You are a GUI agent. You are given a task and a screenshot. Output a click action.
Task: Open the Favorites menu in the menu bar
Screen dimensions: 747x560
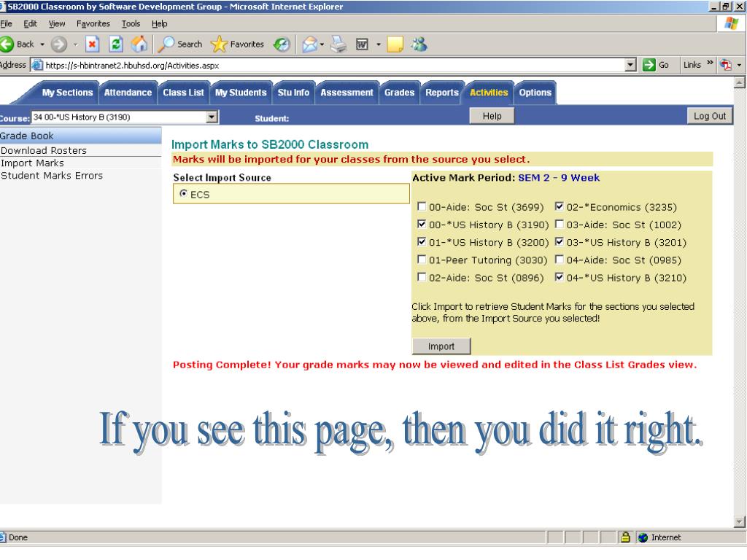click(x=93, y=23)
